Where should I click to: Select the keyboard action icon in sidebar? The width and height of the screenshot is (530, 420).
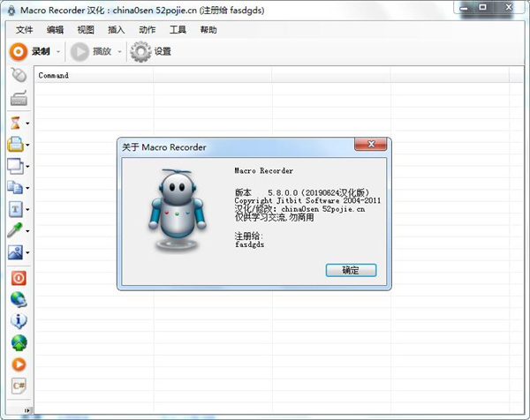coord(19,98)
